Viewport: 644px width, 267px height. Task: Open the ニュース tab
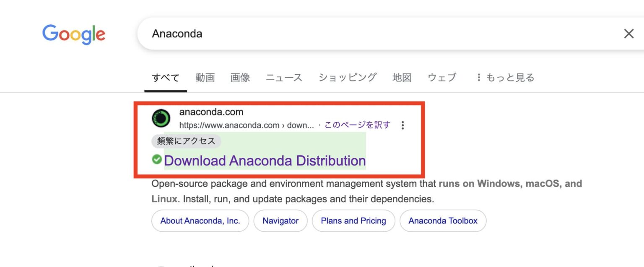click(x=284, y=77)
